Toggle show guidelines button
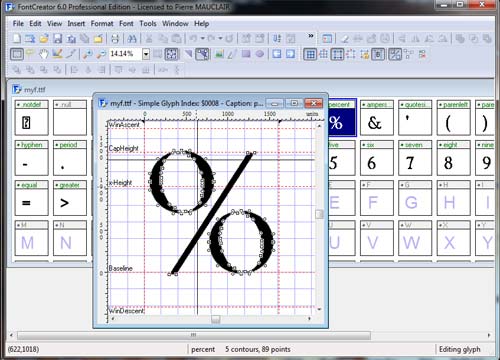Viewport: 500px width, 360px height. pyautogui.click(x=337, y=54)
